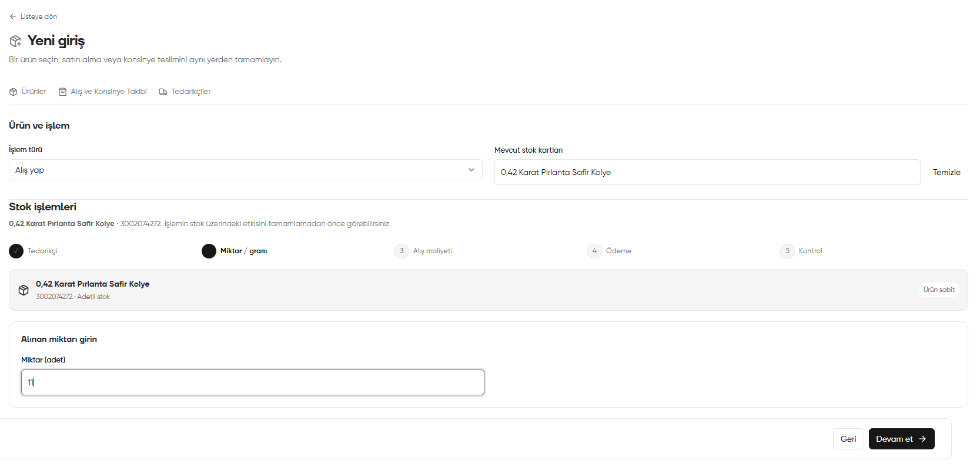Click the back arrow beside Listeye dön
This screenshot has height=467, width=980.
[x=12, y=16]
